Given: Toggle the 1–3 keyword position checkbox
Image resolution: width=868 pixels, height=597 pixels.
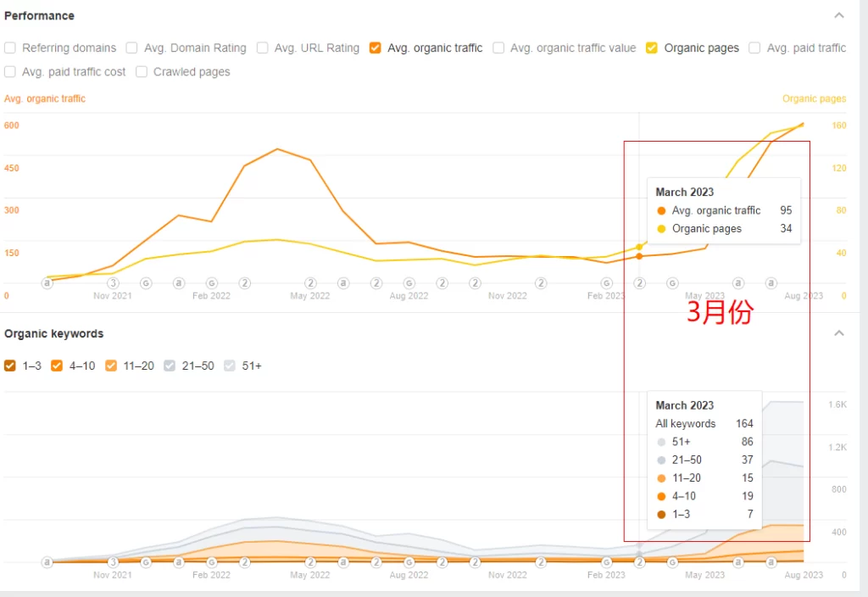Looking at the screenshot, I should (10, 365).
